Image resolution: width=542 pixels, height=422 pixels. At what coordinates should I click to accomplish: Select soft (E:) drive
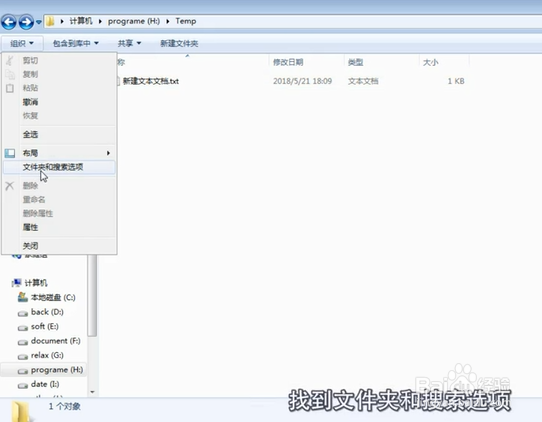point(45,327)
